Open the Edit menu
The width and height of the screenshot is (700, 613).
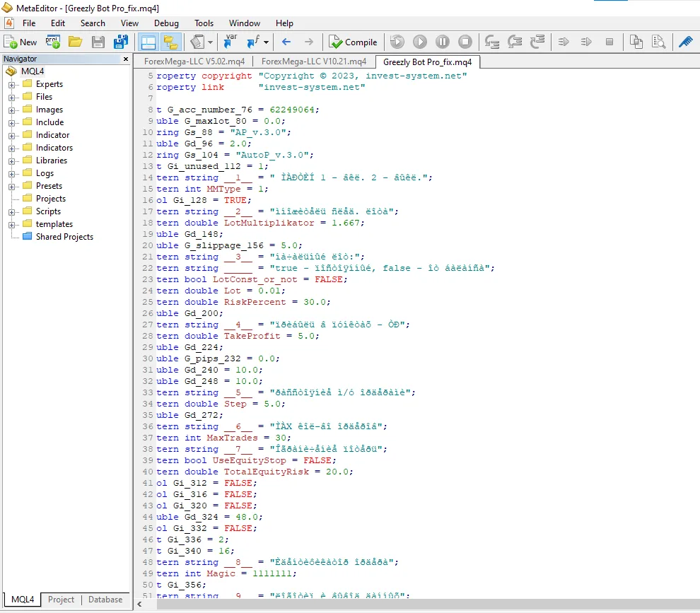(x=57, y=23)
